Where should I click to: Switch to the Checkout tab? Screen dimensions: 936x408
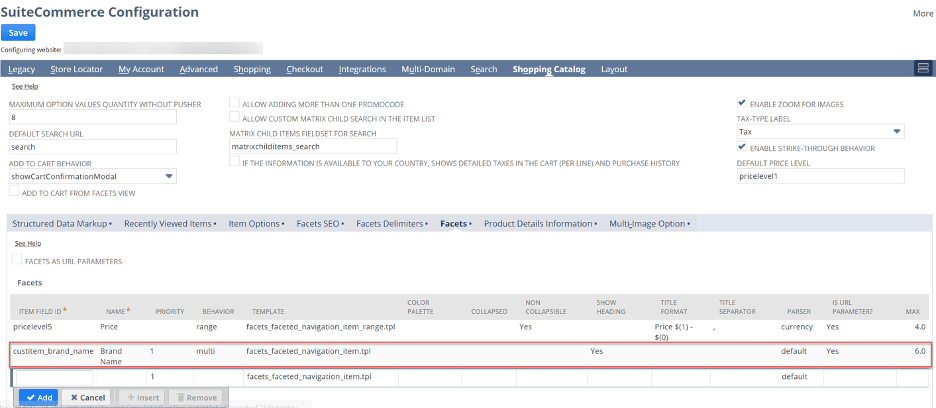(304, 69)
